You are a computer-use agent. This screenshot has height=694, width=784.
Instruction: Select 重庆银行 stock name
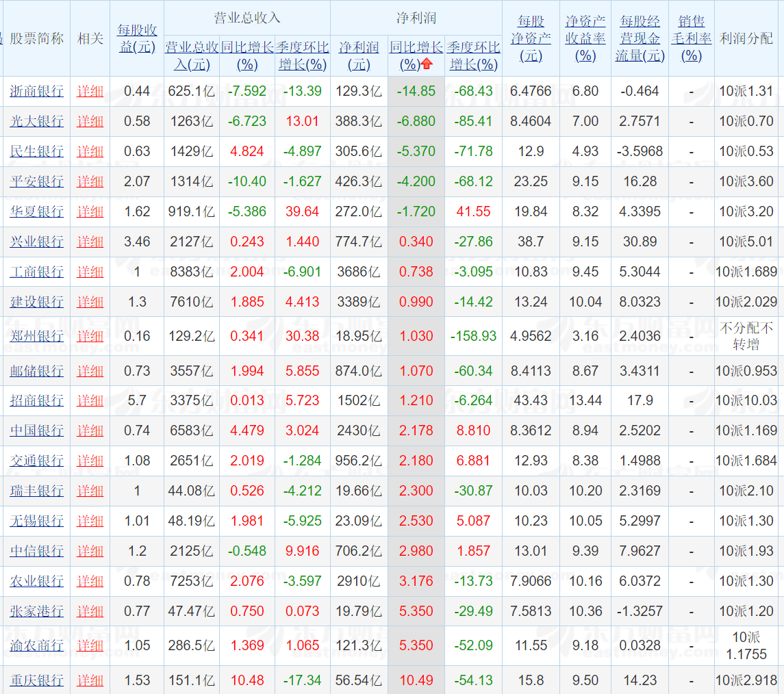coord(36,680)
